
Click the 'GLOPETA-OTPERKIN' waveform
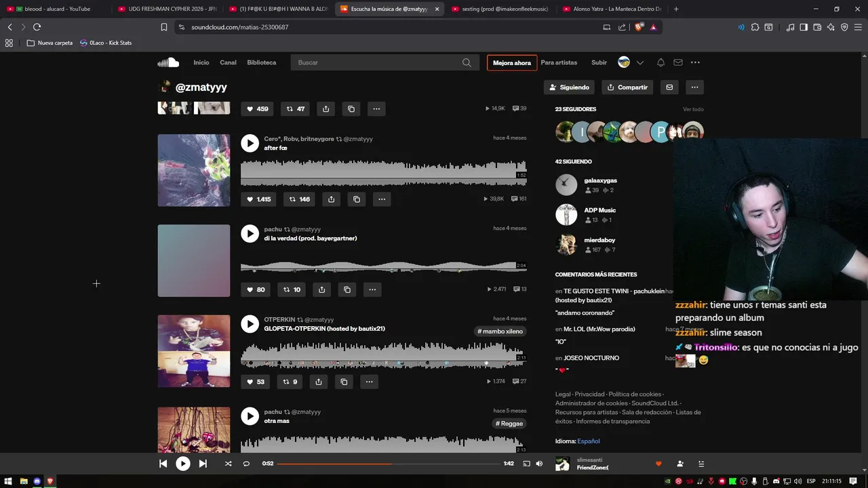click(x=383, y=354)
